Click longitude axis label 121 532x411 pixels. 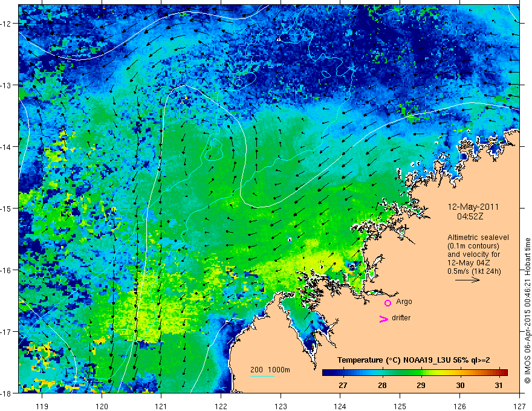(161, 406)
